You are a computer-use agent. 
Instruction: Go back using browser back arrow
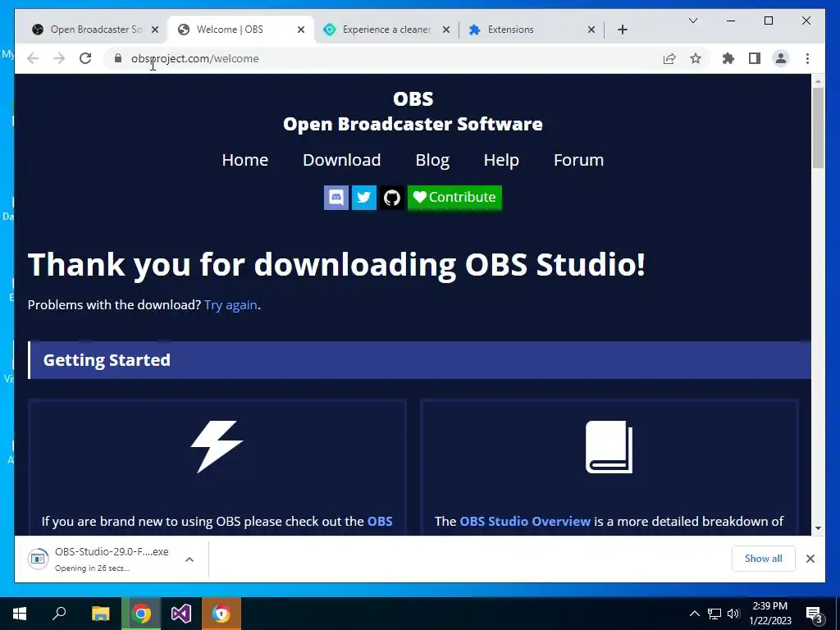[x=33, y=58]
